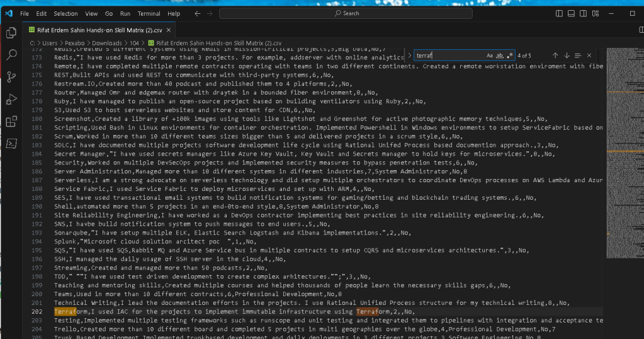This screenshot has height=339, width=644.
Task: Click "Splunk" at start of line 194
Action: [65, 241]
